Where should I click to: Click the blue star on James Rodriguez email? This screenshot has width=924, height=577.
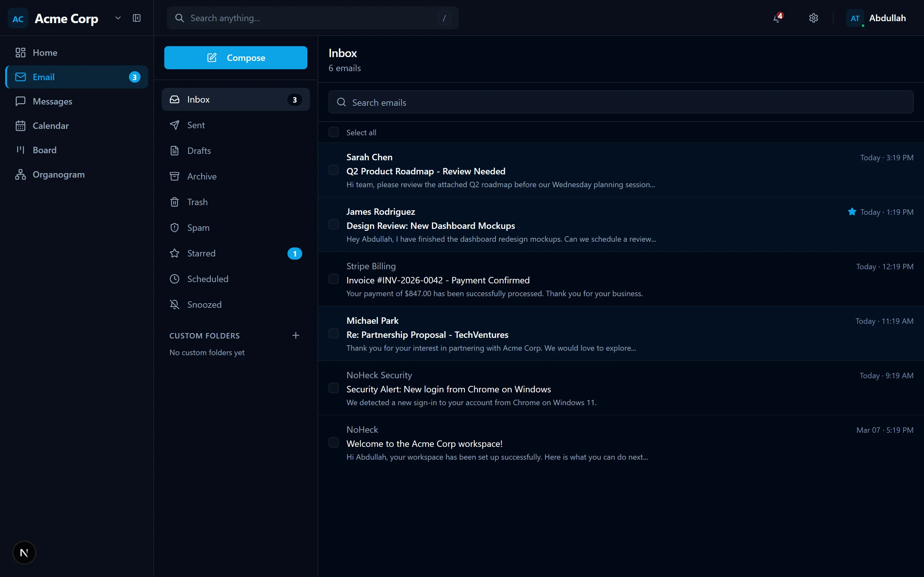point(852,212)
